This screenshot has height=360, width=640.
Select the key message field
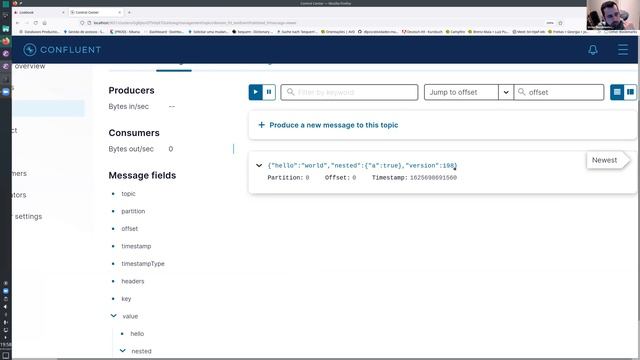126,299
